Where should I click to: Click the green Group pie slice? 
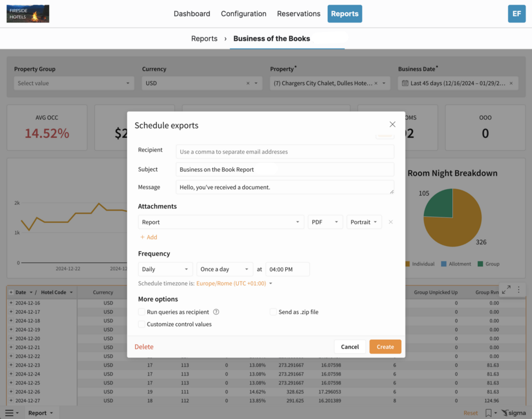441,205
